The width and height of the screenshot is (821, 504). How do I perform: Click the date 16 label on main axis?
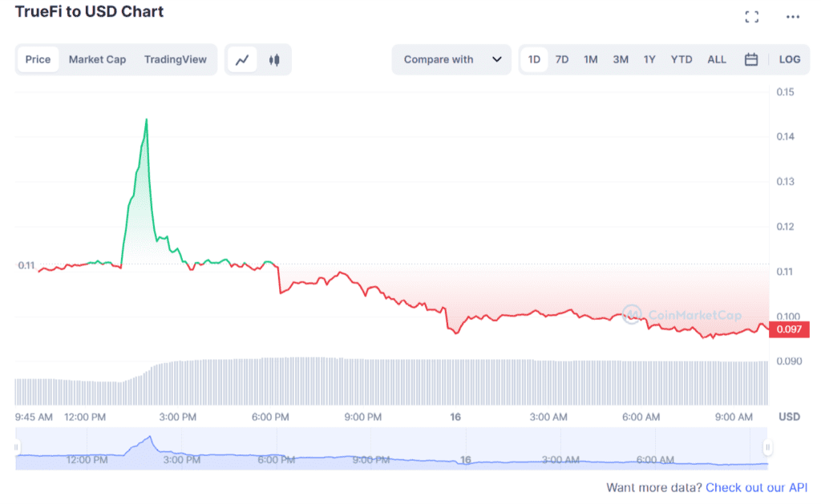(455, 417)
